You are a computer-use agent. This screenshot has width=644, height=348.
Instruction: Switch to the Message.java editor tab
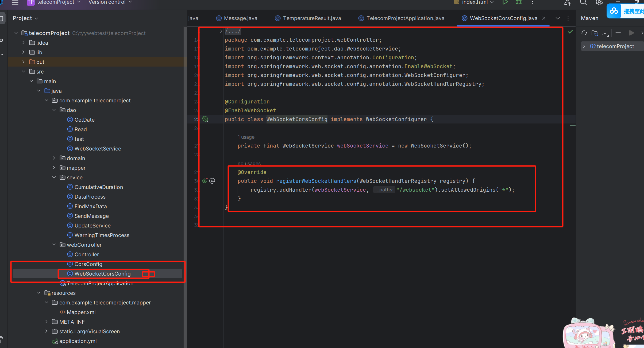pos(240,18)
